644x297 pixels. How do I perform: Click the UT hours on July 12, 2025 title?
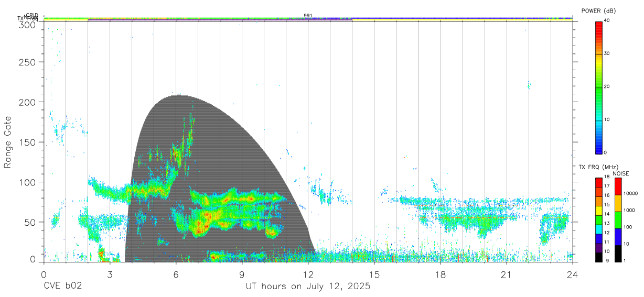pyautogui.click(x=308, y=287)
